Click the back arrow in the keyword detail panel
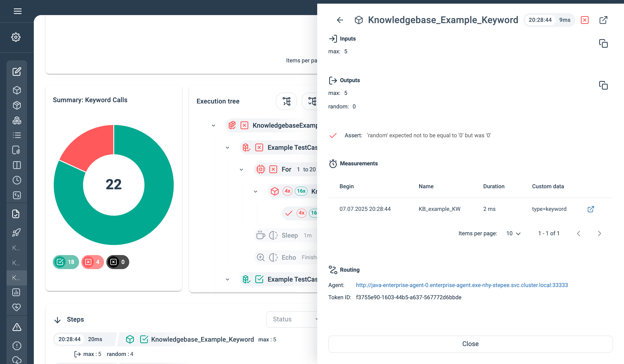The width and height of the screenshot is (624, 364). point(340,20)
